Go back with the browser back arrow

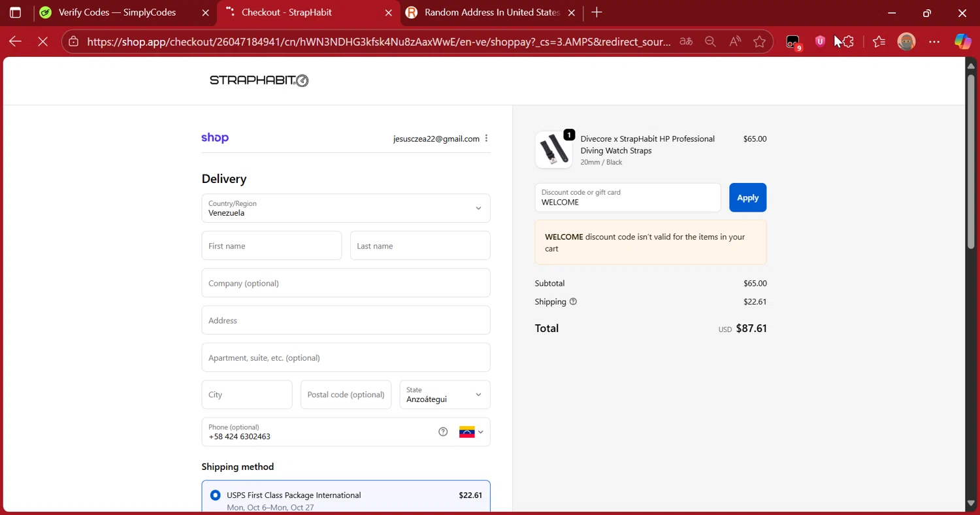pyautogui.click(x=16, y=41)
